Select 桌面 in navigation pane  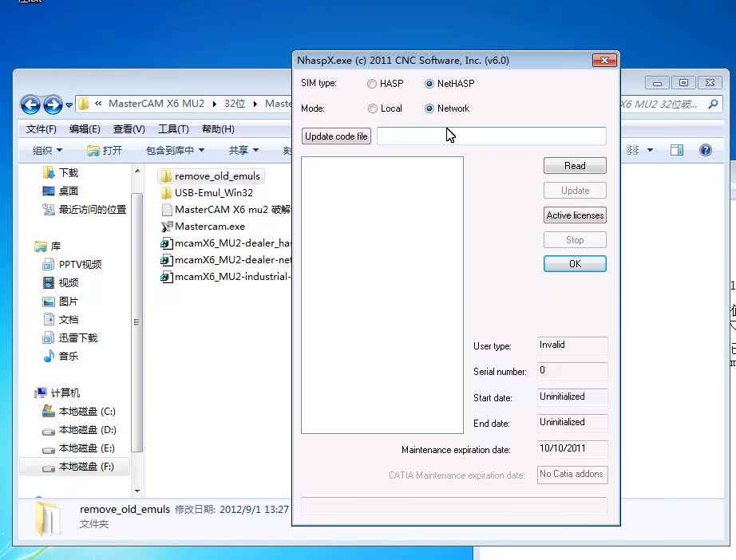(61, 191)
